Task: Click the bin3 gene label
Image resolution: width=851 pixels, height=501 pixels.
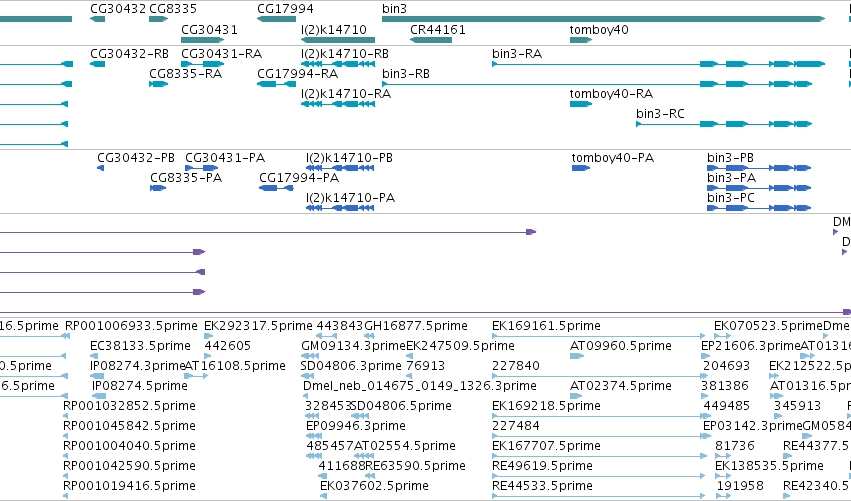Action: (x=394, y=9)
